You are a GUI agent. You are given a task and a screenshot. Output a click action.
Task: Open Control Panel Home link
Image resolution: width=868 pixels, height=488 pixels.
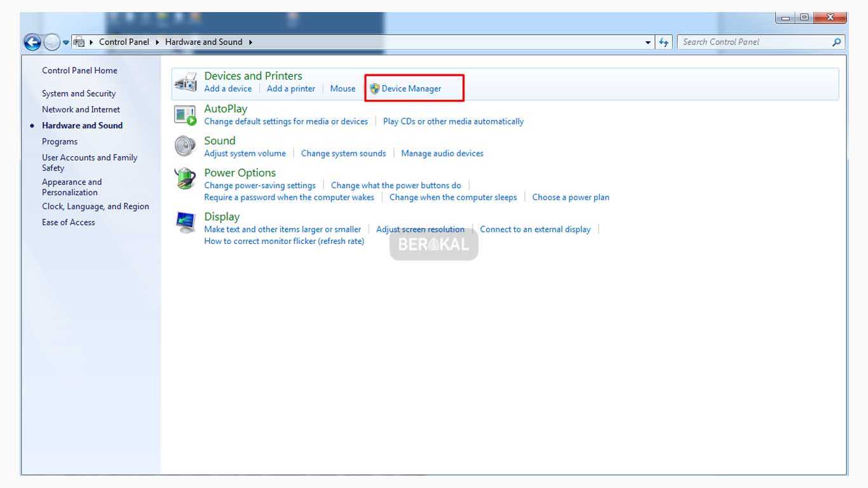(x=79, y=71)
